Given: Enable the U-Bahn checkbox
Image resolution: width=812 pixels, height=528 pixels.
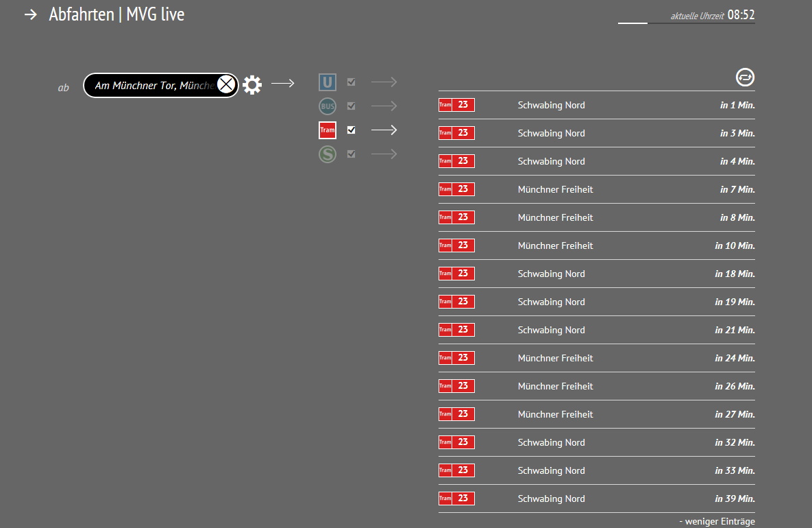Looking at the screenshot, I should [x=352, y=82].
